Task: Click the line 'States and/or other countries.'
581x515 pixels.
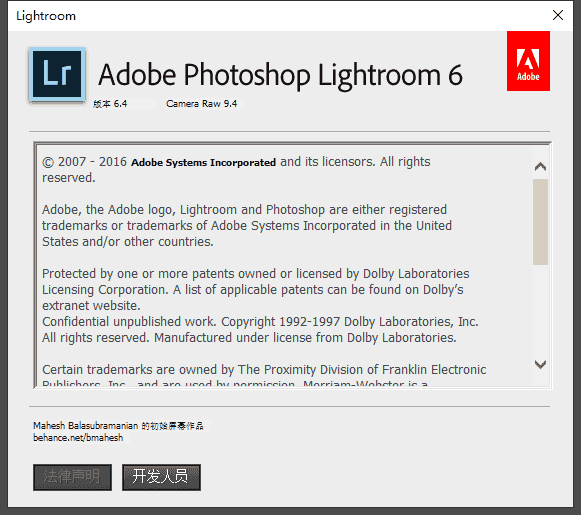Action: [128, 242]
